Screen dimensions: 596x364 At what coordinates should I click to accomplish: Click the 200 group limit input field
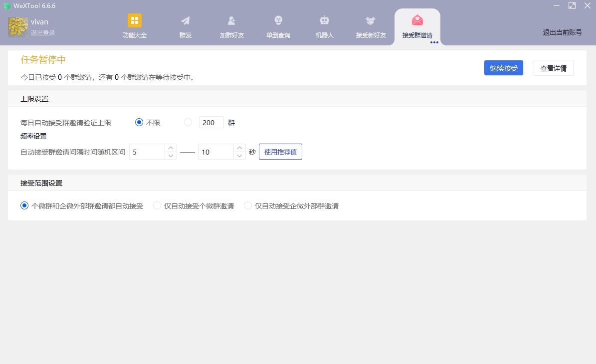click(x=211, y=122)
